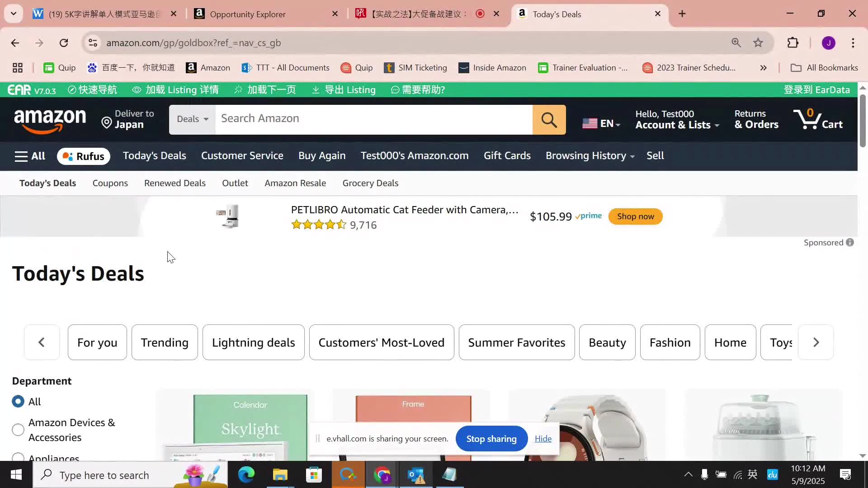Show more bookmarks with the chevron
868x488 pixels.
pyautogui.click(x=764, y=68)
